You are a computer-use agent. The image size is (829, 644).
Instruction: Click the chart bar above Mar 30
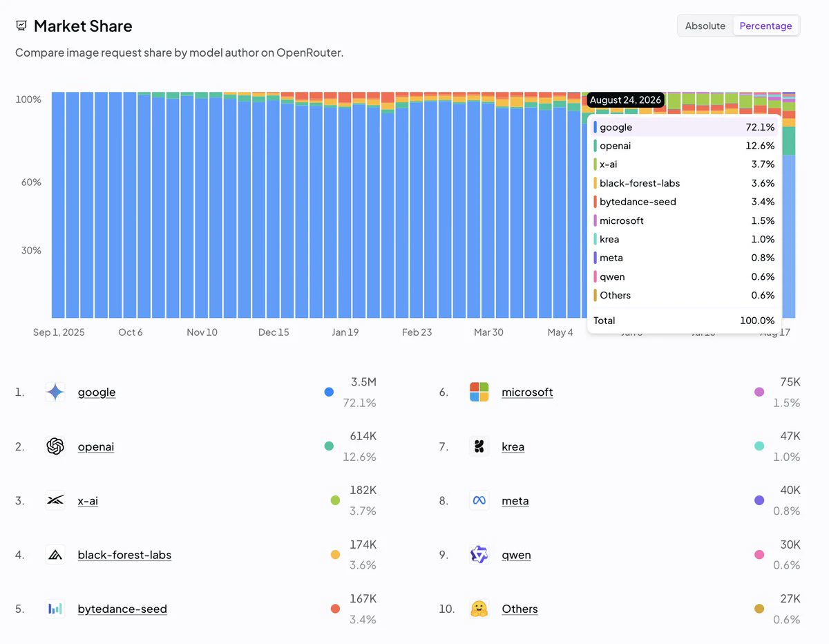coord(488,205)
